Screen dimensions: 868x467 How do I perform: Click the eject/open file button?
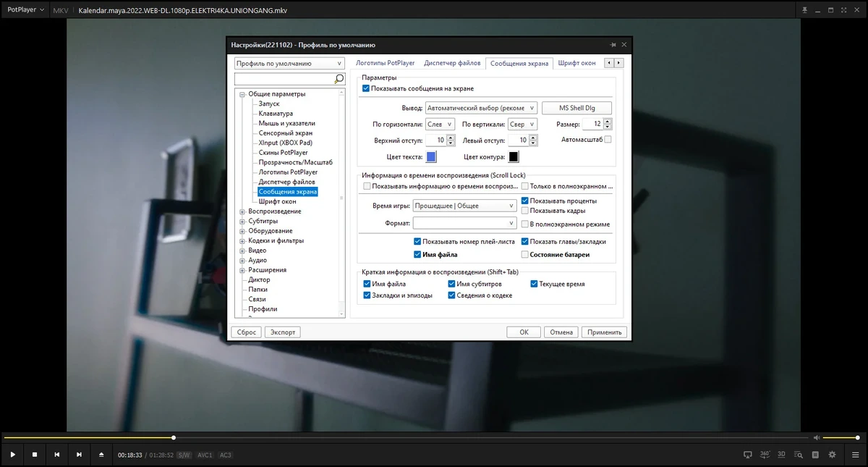pyautogui.click(x=101, y=455)
